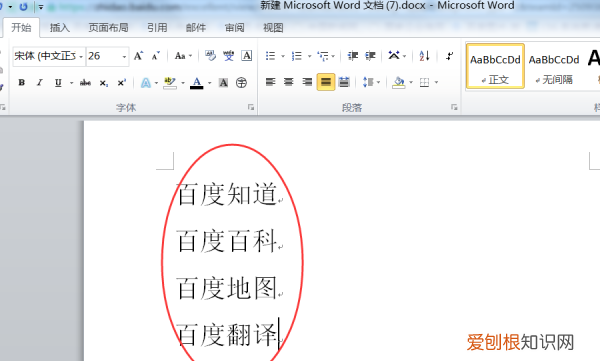Apply text highlight color
The image size is (600, 361).
point(170,83)
